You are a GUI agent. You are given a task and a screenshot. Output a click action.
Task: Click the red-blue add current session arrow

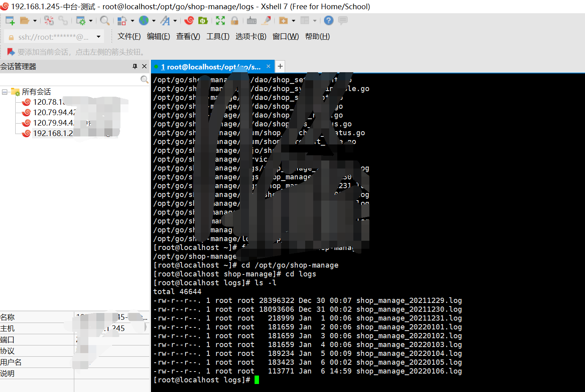point(11,52)
